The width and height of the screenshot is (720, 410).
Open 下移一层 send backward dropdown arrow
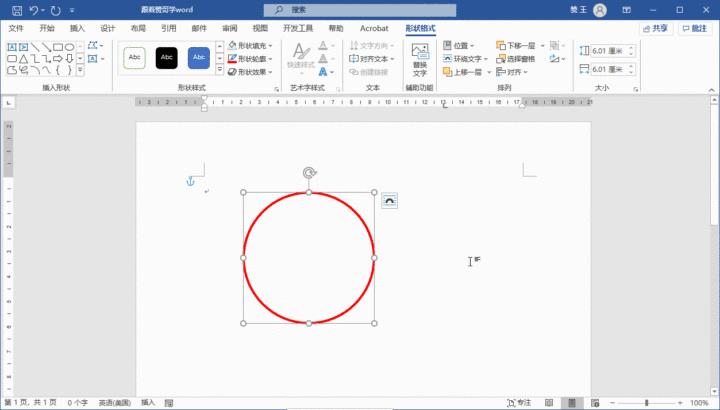pyautogui.click(x=542, y=45)
